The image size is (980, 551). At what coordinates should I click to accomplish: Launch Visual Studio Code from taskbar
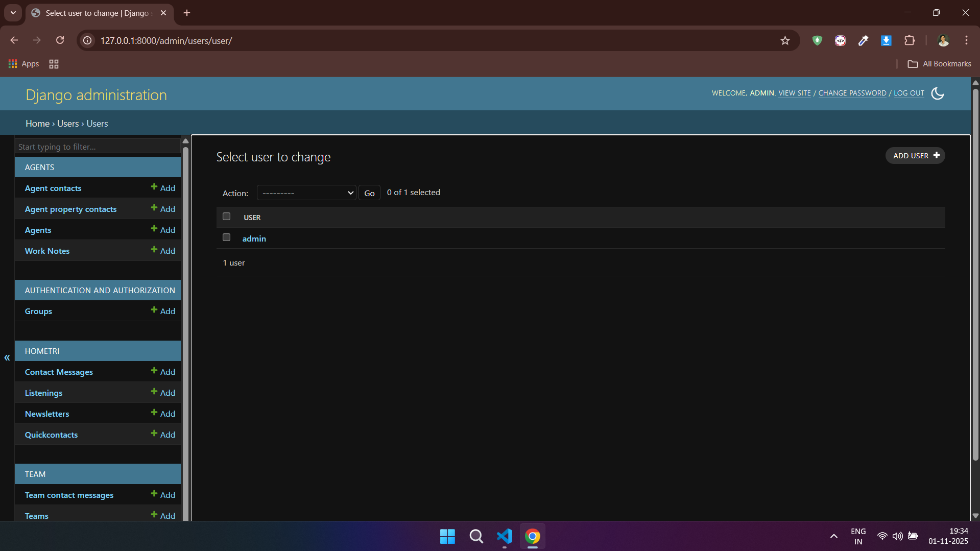(x=505, y=536)
